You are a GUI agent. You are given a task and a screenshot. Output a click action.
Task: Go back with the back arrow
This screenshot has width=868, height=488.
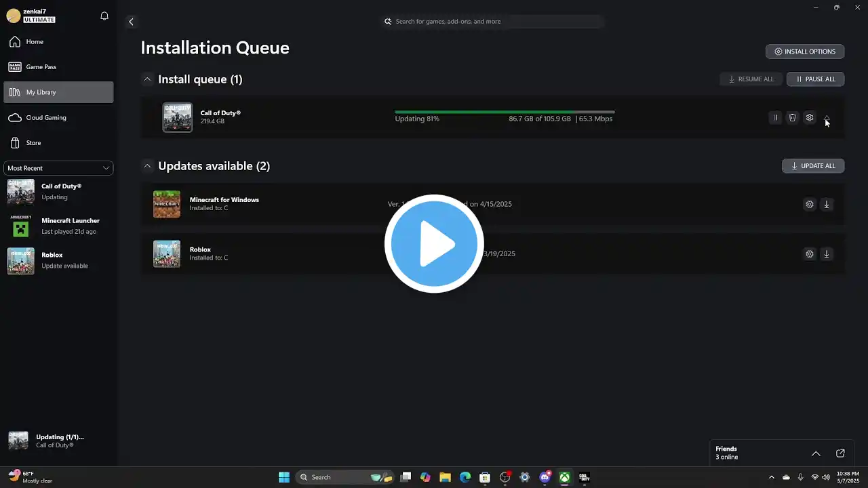(131, 22)
